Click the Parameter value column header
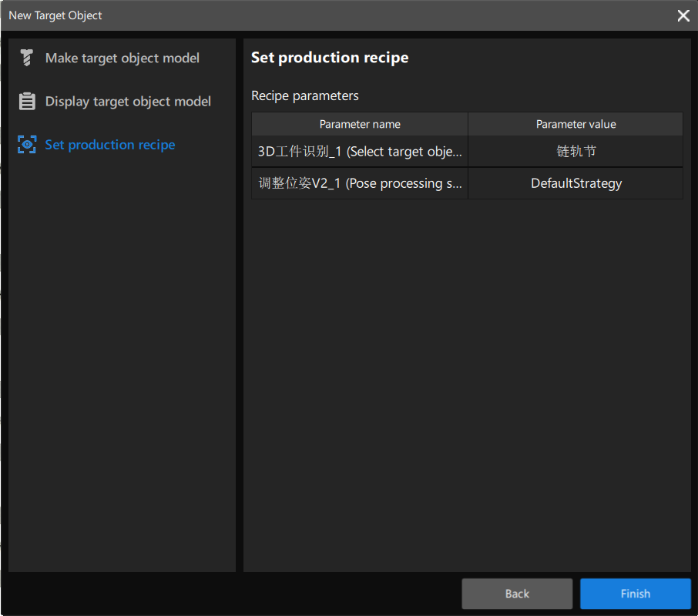 (x=576, y=124)
